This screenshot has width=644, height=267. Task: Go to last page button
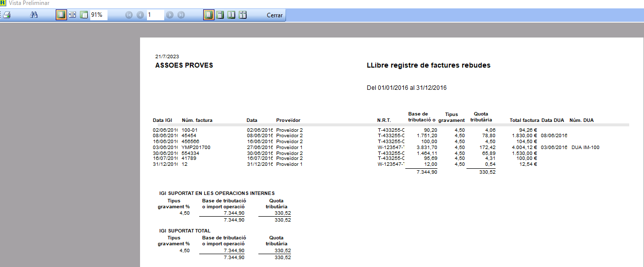click(181, 15)
